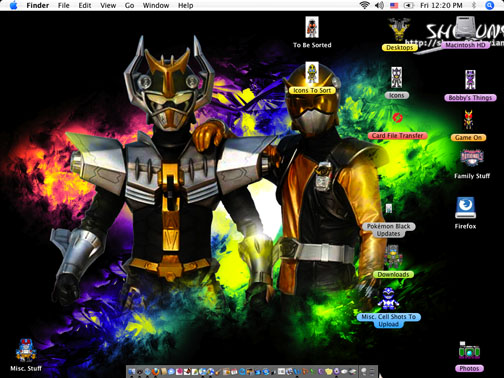
Task: Select the To Be Sorted desktop folder
Action: (x=312, y=27)
